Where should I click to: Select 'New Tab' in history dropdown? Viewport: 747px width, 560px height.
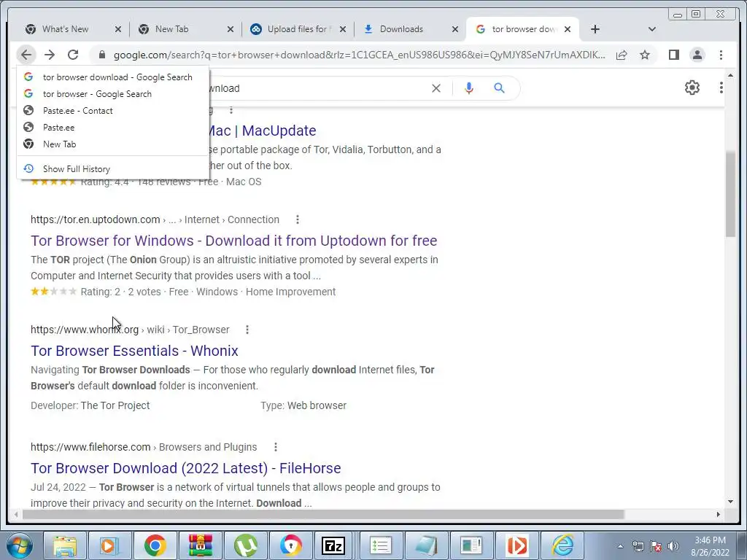[x=113, y=144]
